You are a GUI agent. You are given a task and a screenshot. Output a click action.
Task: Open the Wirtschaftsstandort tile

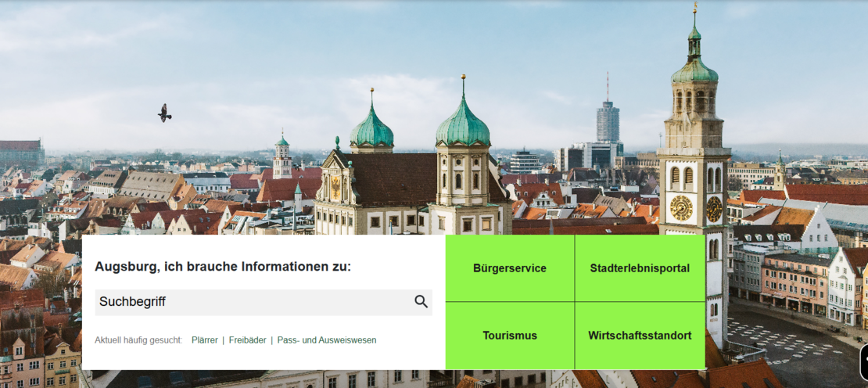[x=640, y=336]
